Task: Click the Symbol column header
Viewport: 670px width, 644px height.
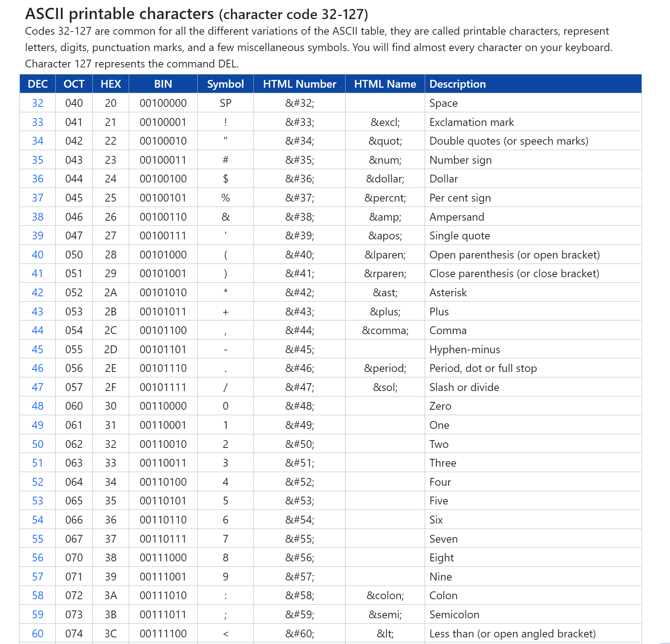Action: 225,84
